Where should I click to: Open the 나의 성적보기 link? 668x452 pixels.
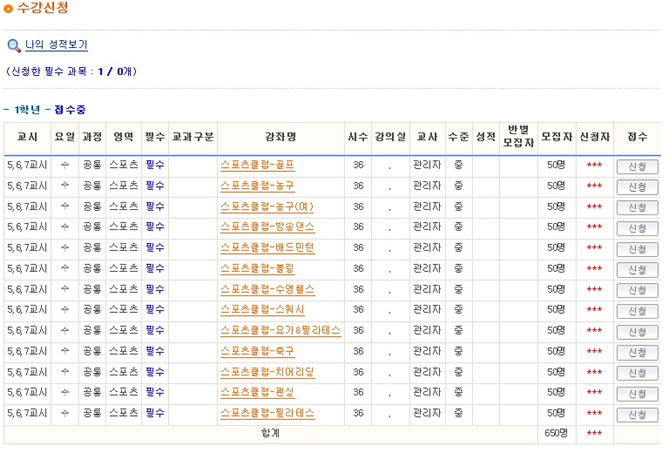56,45
